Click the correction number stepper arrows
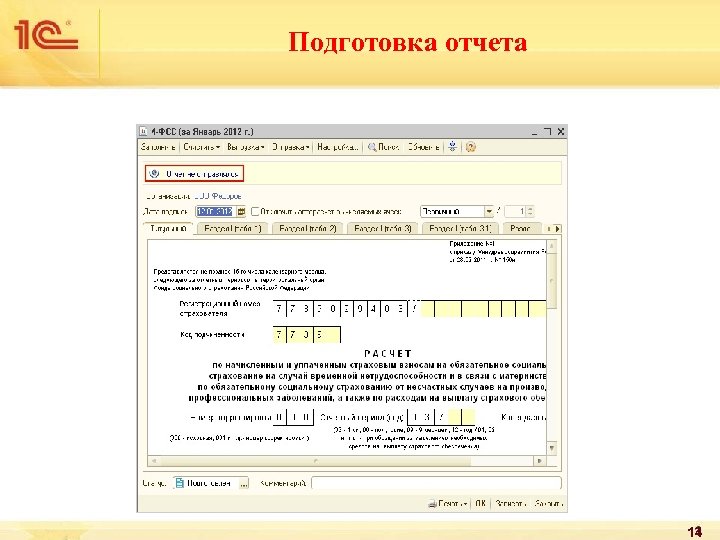This screenshot has height=540, width=720. (530, 212)
